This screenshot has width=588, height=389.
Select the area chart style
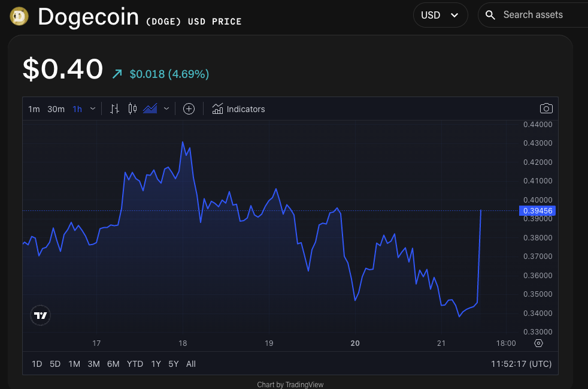point(150,108)
